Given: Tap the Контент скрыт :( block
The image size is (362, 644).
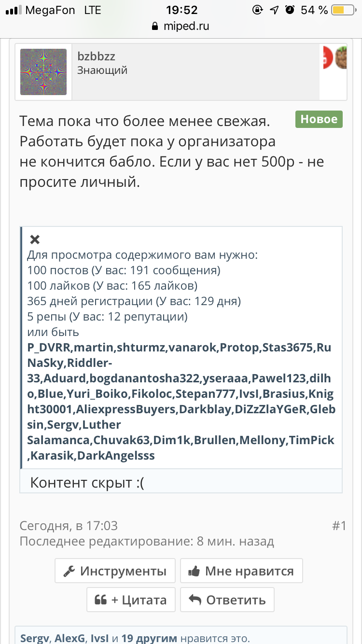Looking at the screenshot, I should 181,482.
